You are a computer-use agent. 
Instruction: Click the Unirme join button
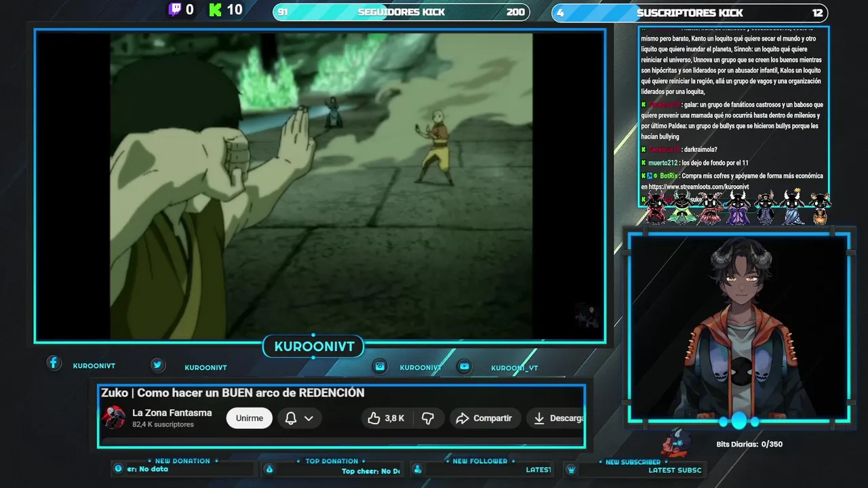250,418
